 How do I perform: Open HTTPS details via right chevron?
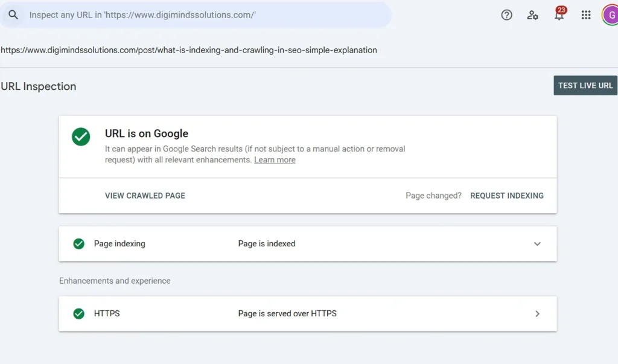[537, 313]
